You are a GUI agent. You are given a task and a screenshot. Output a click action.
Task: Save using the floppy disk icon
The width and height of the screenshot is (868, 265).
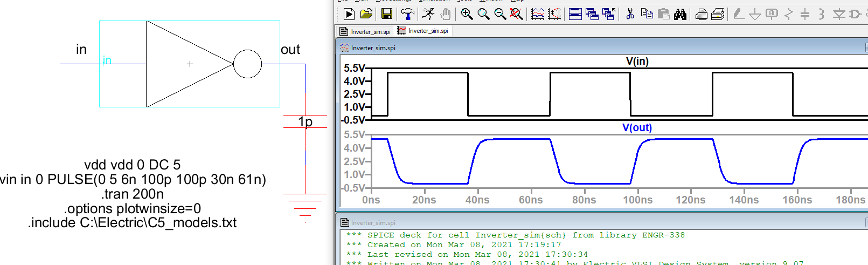(x=386, y=15)
